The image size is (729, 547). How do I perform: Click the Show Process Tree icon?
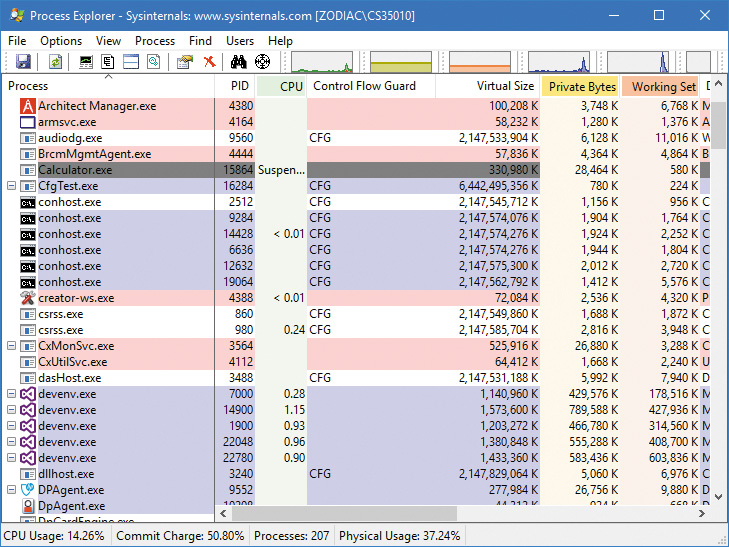(x=109, y=62)
